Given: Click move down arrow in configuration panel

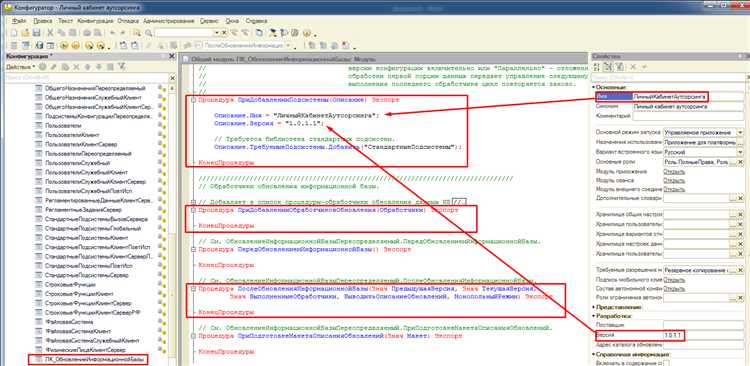Looking at the screenshot, I should 99,67.
